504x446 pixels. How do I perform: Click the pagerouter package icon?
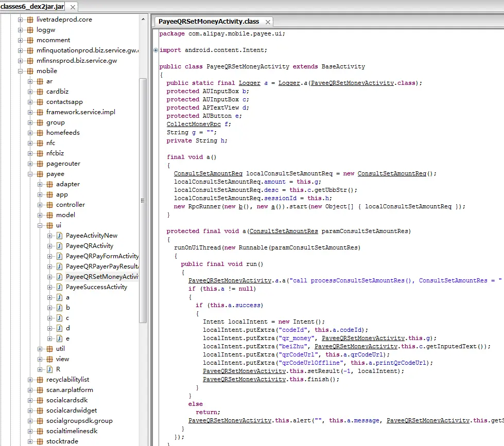(40, 164)
